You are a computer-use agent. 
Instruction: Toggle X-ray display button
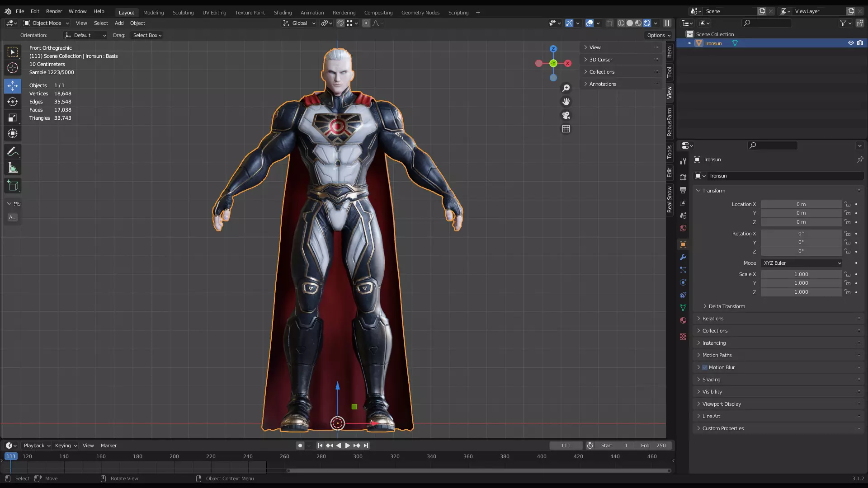coord(609,23)
